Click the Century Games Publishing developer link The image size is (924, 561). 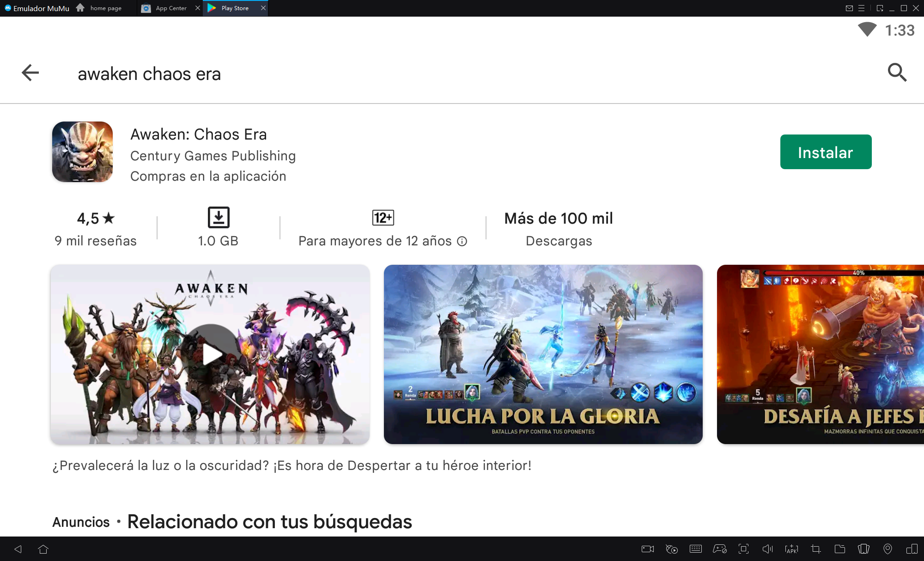[x=213, y=156]
